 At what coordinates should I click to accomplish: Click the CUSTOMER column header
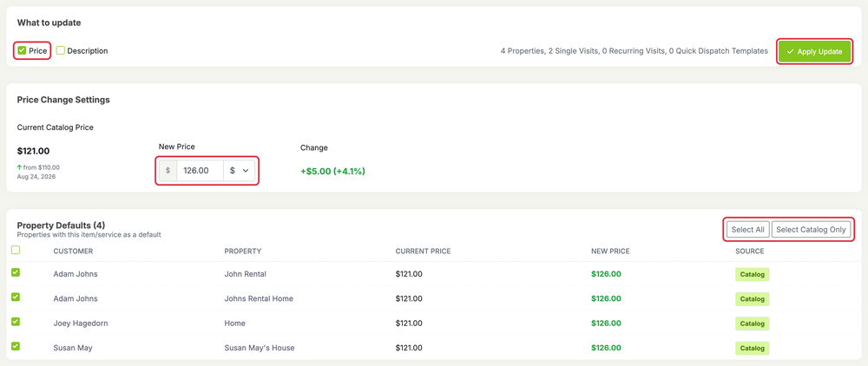tap(73, 251)
